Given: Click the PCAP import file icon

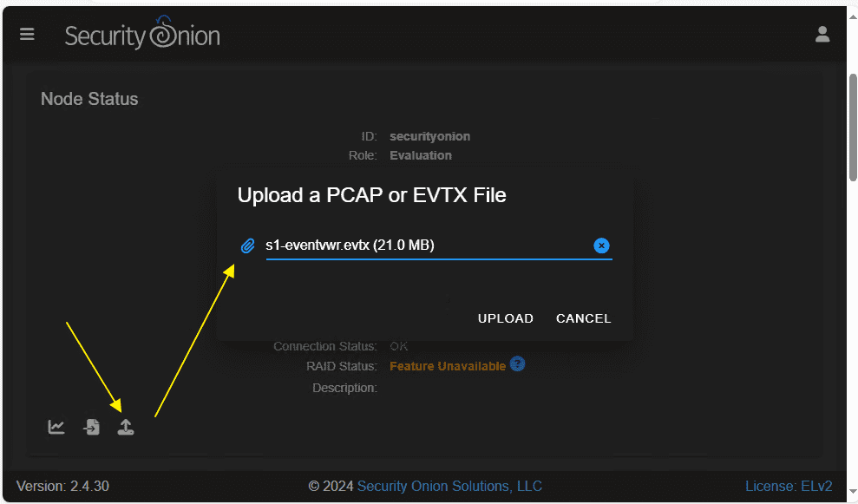Looking at the screenshot, I should (x=91, y=426).
